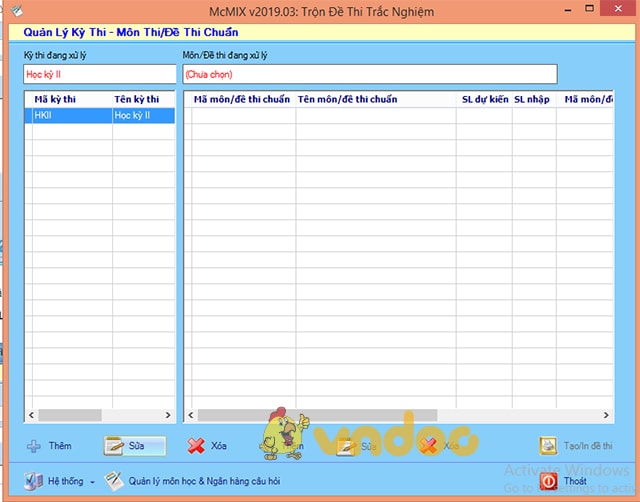Screen dimensions: 640x502
Task: Click the SL dự kiến column header
Action: [x=484, y=99]
